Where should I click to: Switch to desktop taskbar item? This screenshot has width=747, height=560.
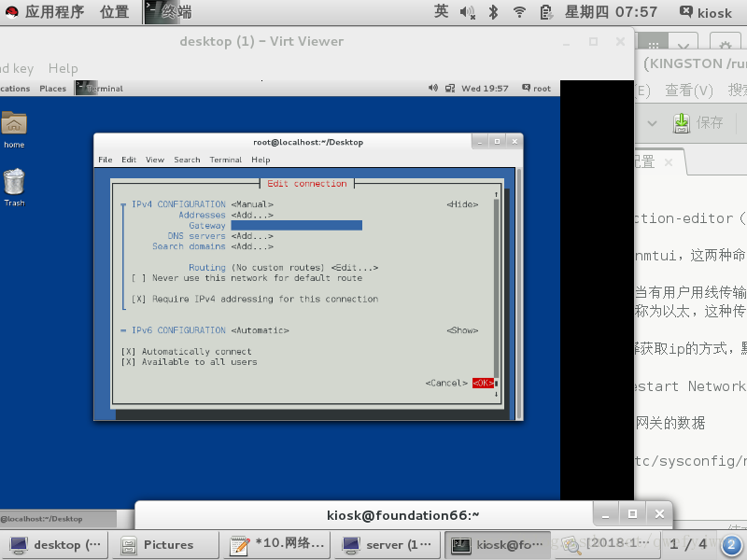54,545
